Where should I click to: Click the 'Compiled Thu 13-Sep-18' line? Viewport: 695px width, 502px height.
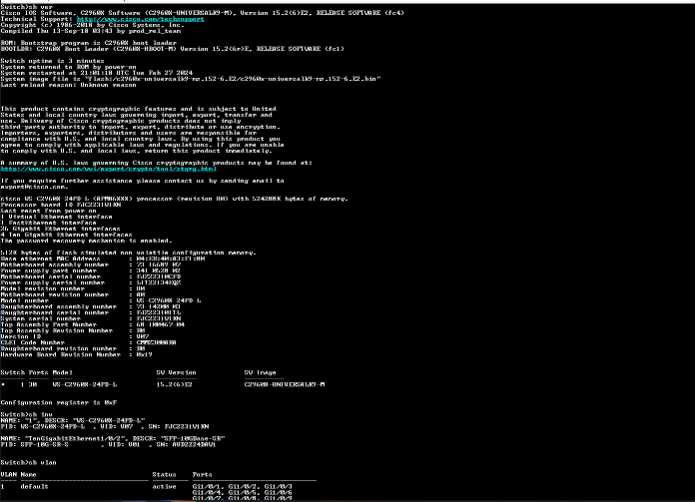coord(90,31)
